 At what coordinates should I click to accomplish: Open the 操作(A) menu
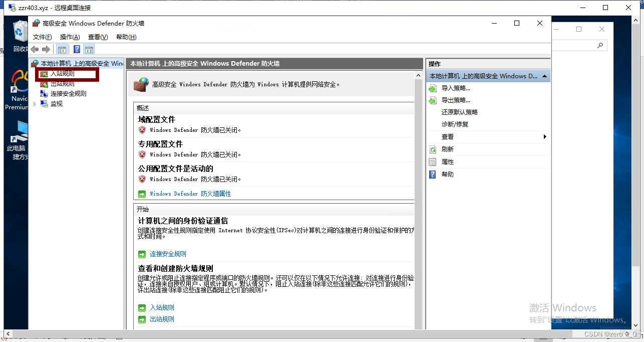click(x=70, y=37)
